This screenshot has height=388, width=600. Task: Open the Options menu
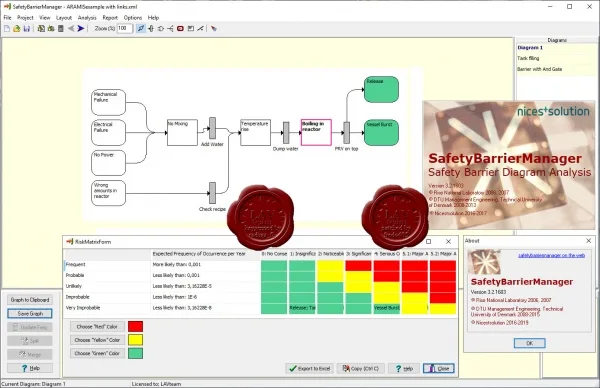click(133, 18)
